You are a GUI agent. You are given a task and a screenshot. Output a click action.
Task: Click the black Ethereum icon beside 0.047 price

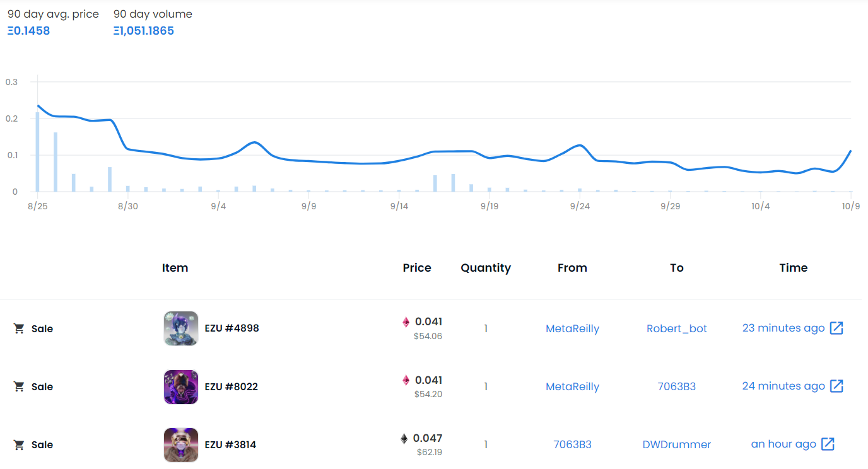coord(404,438)
